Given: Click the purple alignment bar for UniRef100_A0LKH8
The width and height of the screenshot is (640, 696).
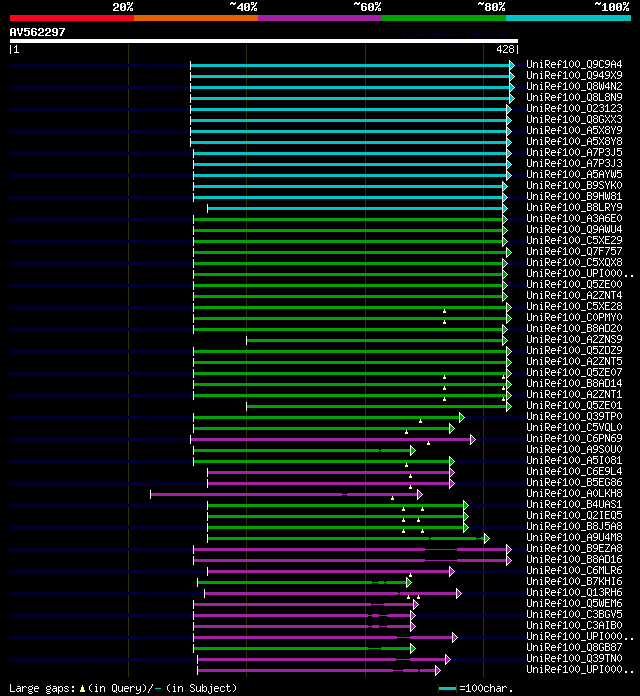Looking at the screenshot, I should pyautogui.click(x=284, y=494).
